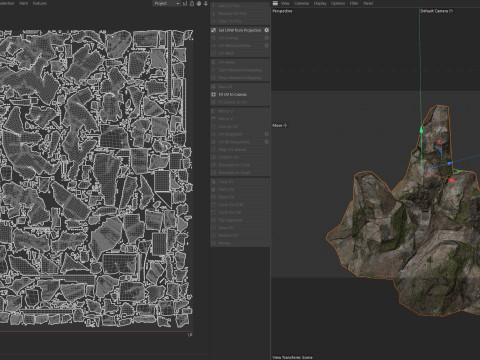480x360 pixels.
Task: Click the green Y-axis arrow handle
Action: 421,130
